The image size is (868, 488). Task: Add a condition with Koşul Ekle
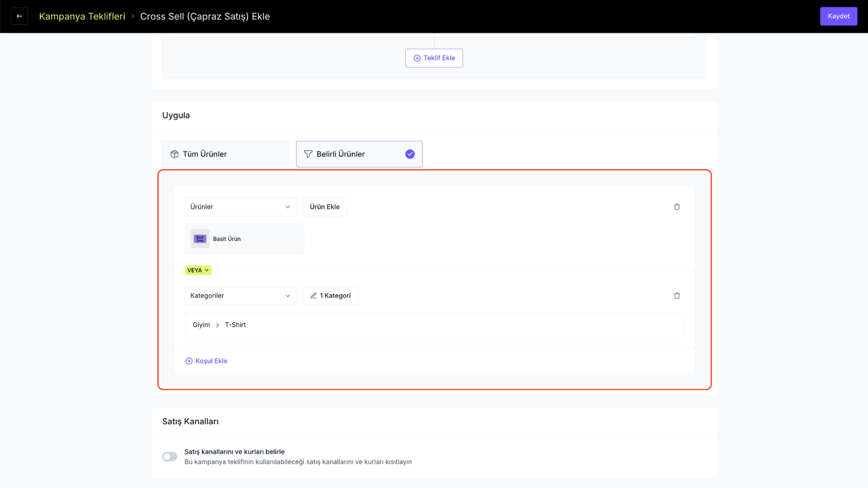(207, 361)
